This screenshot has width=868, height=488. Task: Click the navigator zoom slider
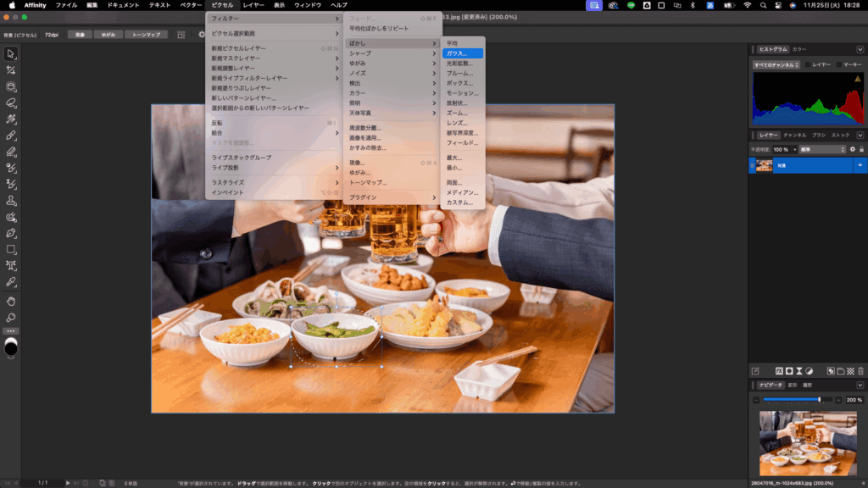coord(797,399)
